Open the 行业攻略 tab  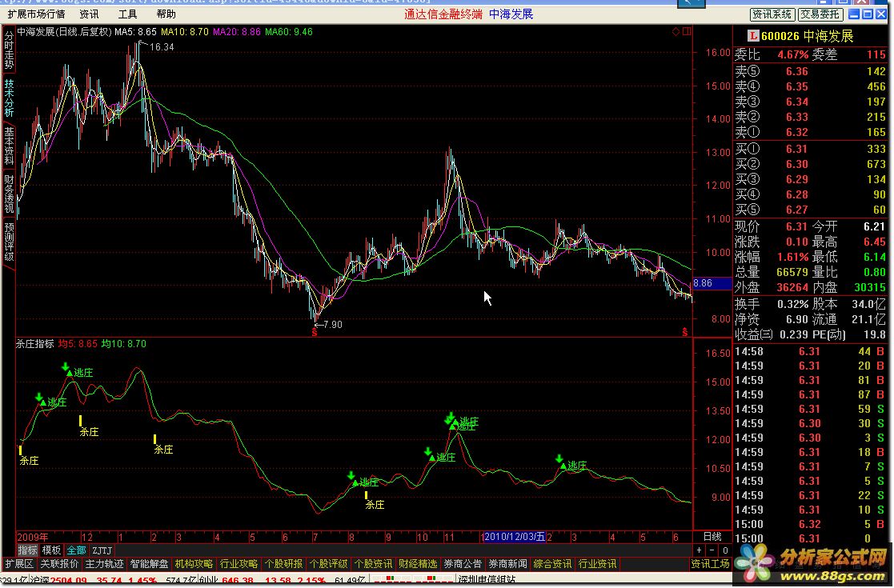click(239, 564)
